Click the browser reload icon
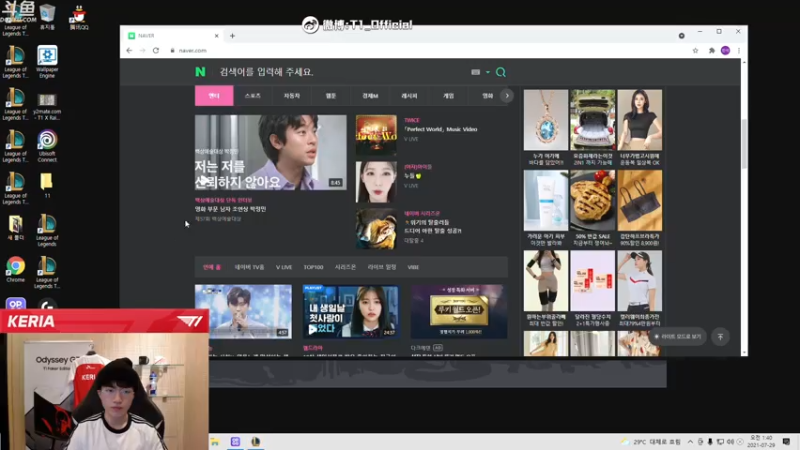The image size is (800, 450). (x=156, y=51)
